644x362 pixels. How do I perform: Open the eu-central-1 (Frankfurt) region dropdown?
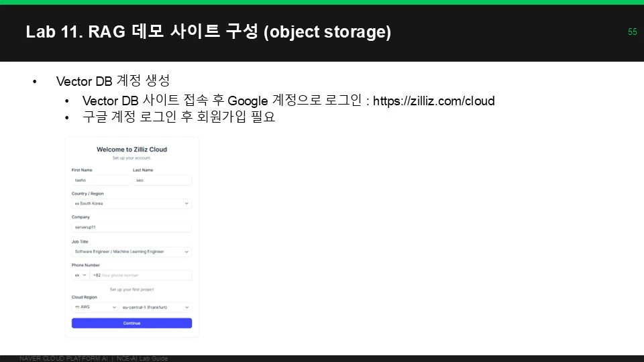(156, 307)
